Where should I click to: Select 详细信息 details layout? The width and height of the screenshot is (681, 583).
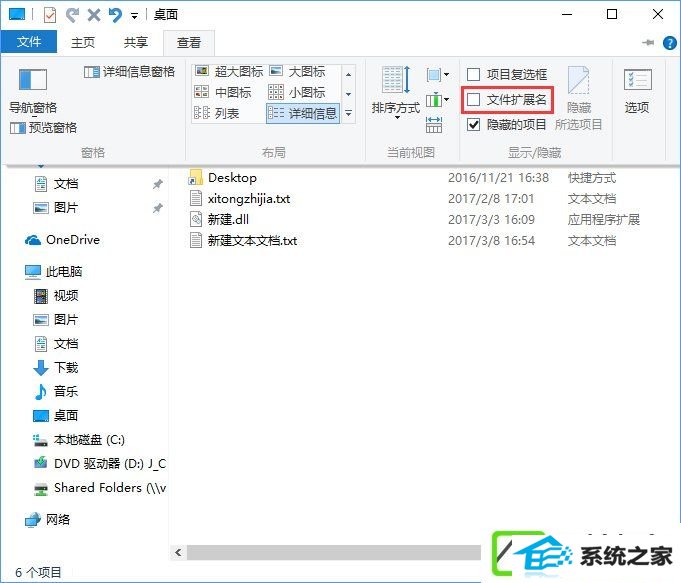tap(303, 113)
